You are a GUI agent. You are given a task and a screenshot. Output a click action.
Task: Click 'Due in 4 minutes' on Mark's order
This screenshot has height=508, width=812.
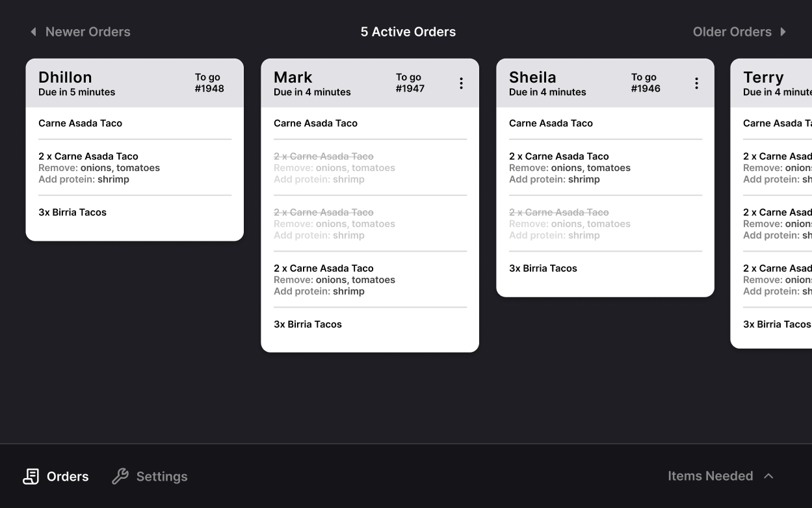click(312, 92)
